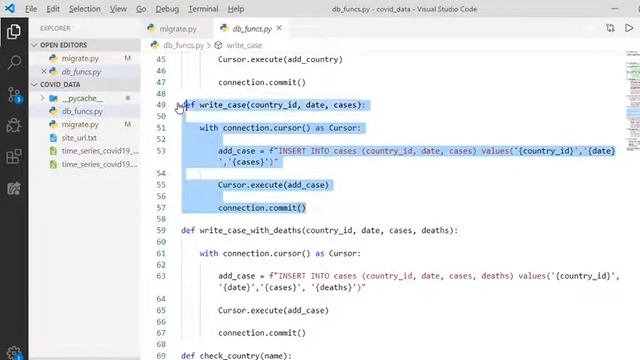Click connection.commit() on line 47
This screenshot has height=360, width=640.
point(262,82)
